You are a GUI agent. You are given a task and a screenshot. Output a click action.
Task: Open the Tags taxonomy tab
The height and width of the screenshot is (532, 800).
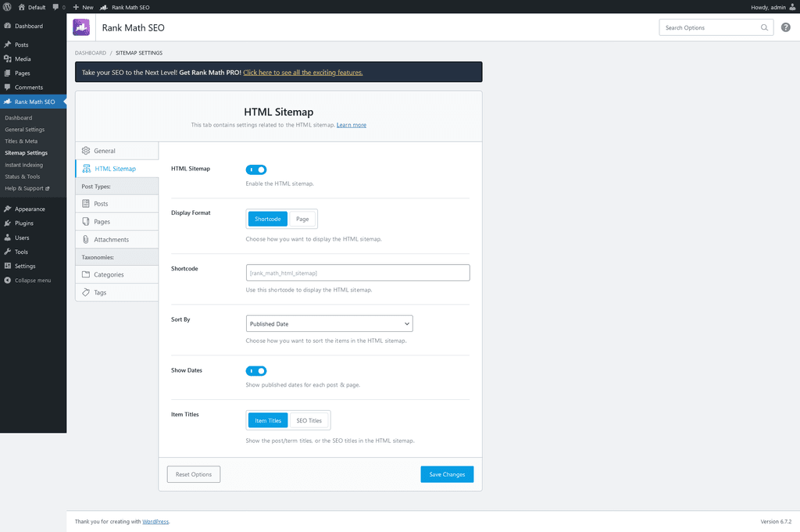[117, 292]
